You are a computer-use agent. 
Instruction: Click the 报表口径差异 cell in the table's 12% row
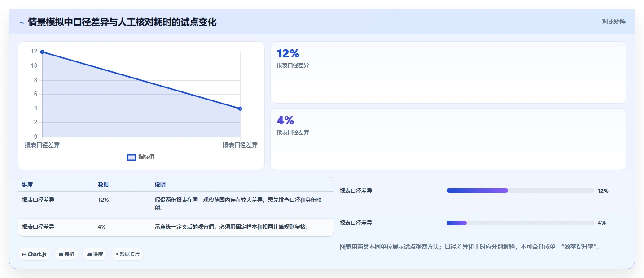click(x=38, y=200)
